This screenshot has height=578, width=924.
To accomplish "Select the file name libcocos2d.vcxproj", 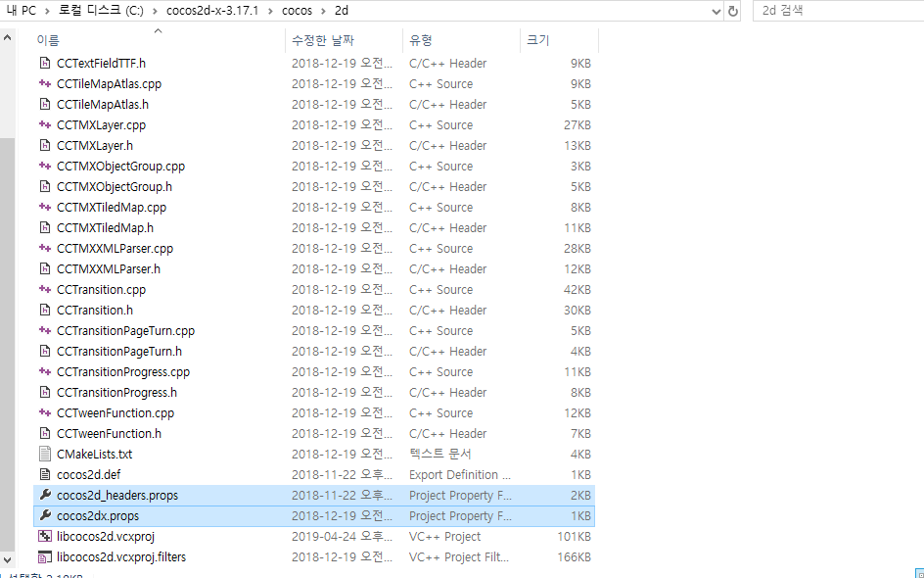I will point(106,537).
